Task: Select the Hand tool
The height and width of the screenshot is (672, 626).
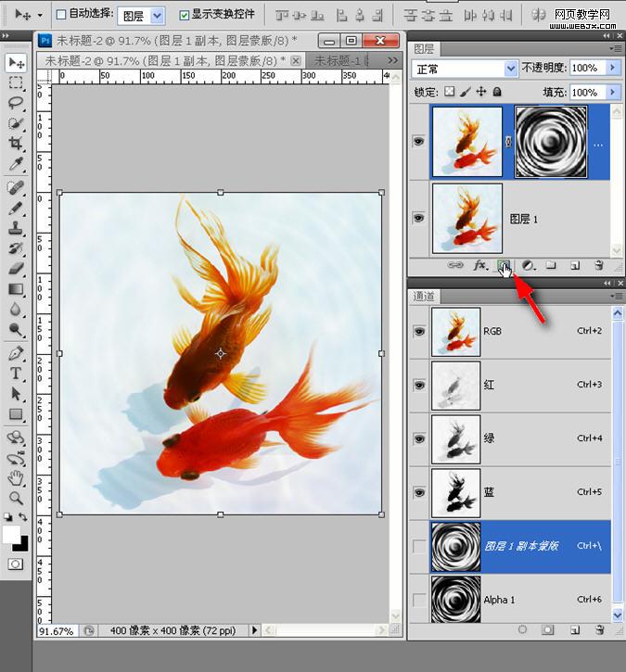Action: [x=16, y=478]
